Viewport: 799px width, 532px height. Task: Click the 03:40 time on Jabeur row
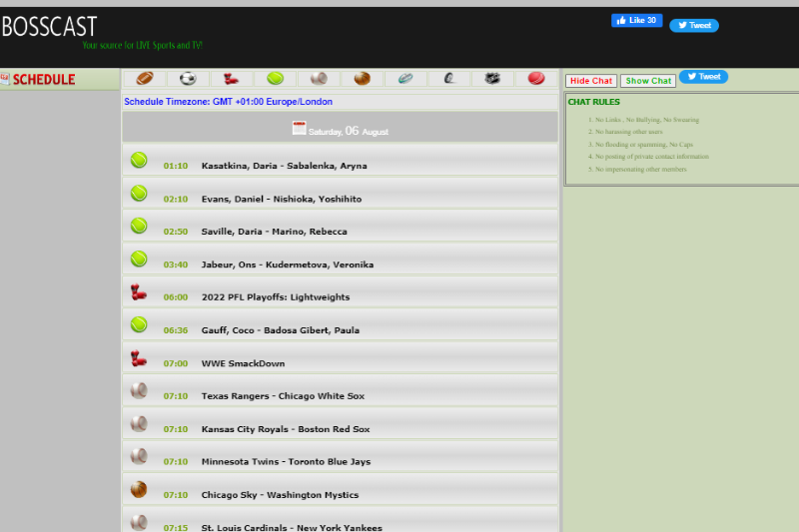(176, 265)
